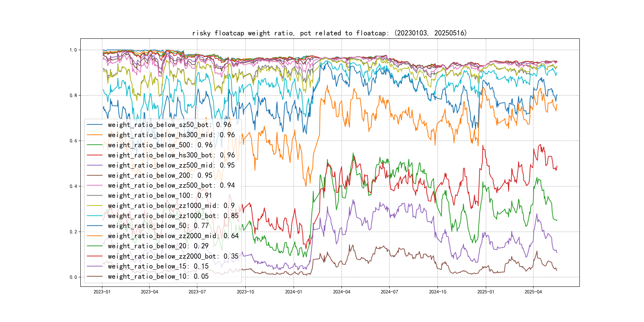Select the weight_ratio_below_zz500_mid legend label

171,165
